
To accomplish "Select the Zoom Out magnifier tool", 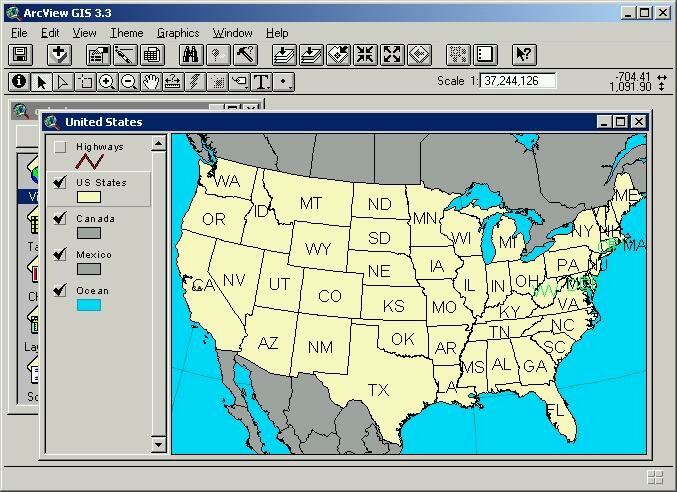I will click(x=129, y=82).
